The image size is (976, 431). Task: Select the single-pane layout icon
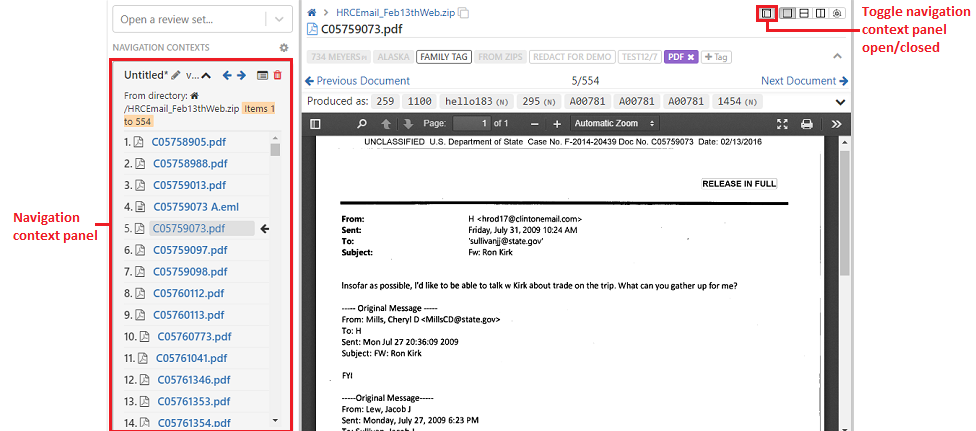point(788,12)
